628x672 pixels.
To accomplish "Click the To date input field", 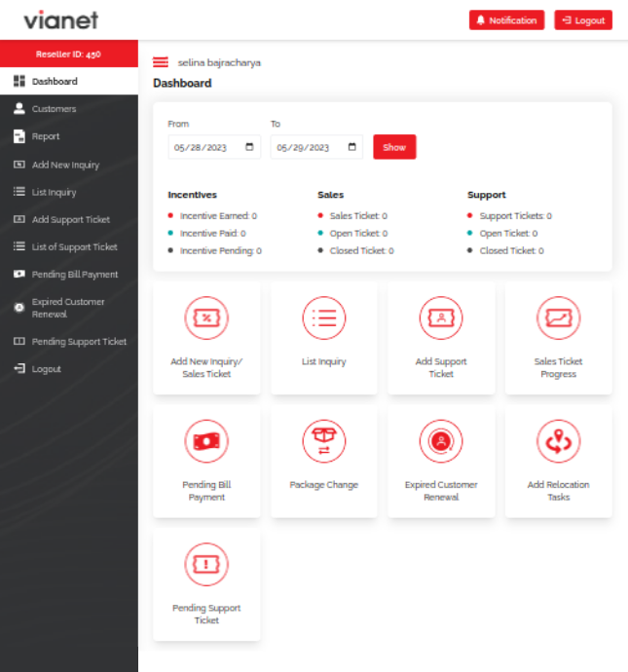I will coord(316,147).
